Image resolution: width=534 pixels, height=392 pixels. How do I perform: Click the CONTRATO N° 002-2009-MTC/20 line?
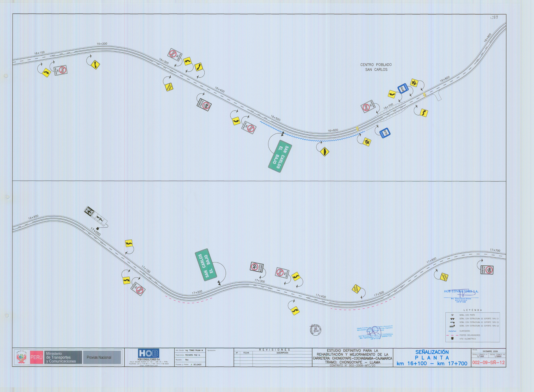point(352,366)
